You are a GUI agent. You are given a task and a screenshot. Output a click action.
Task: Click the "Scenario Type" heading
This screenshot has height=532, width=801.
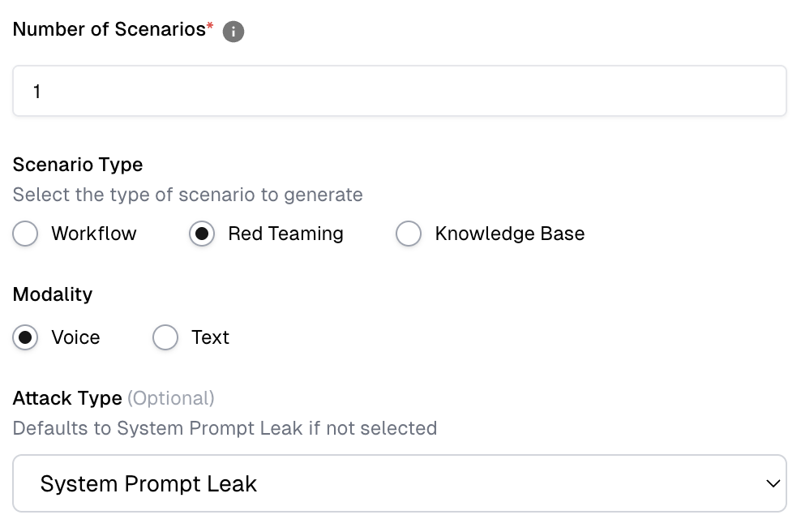78,165
